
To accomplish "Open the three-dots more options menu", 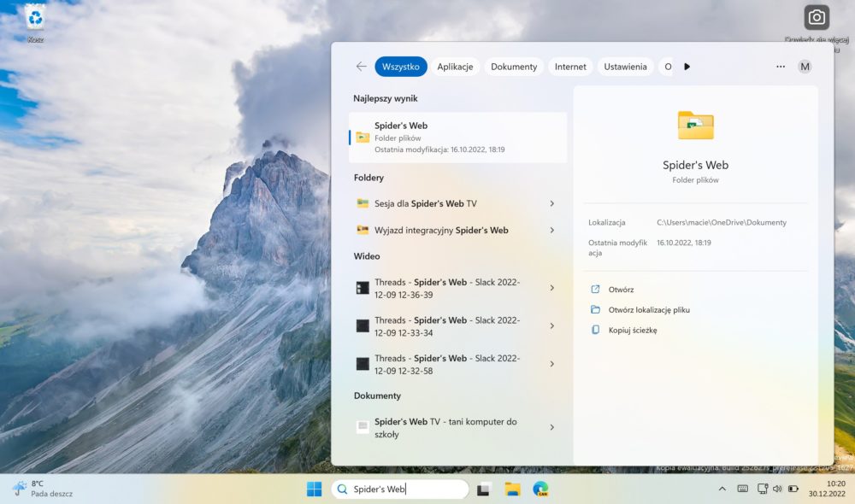I will 781,67.
